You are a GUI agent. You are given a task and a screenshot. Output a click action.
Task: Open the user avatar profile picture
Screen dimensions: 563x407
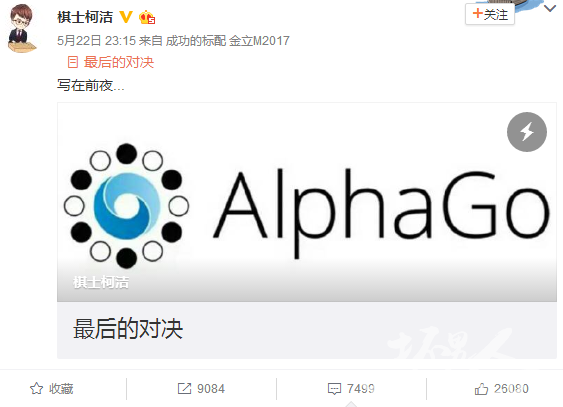tap(22, 28)
